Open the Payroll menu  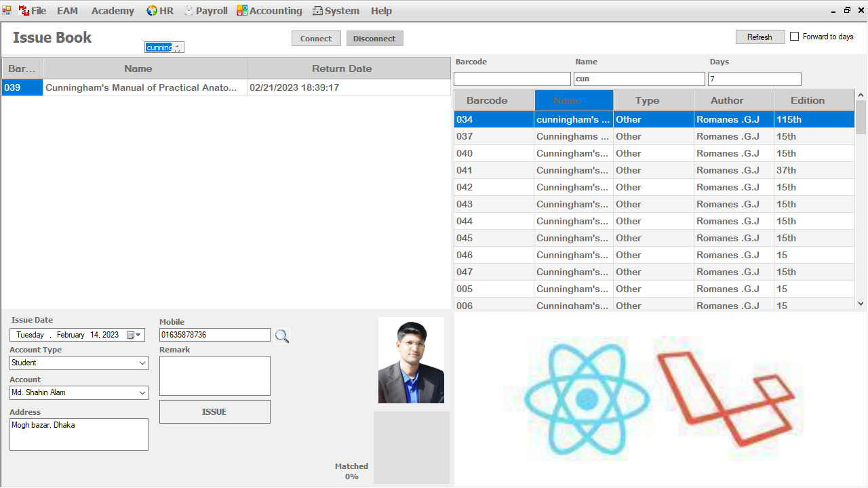(205, 11)
